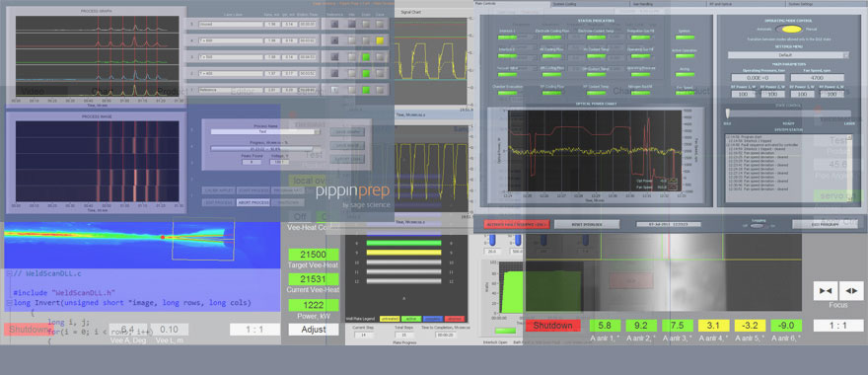Collapse the 'long Invert' function fold marker
Screen dimensions: 868x375
(10, 303)
